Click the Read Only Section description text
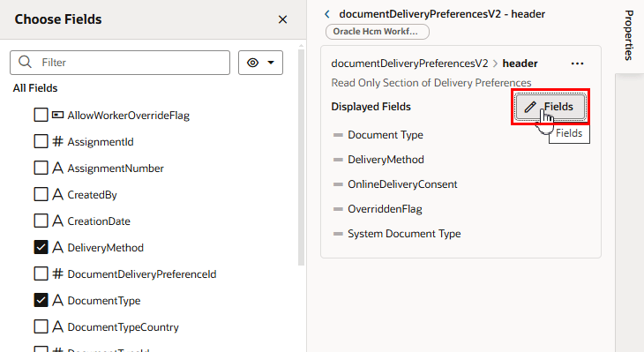The image size is (644, 352). pyautogui.click(x=431, y=83)
